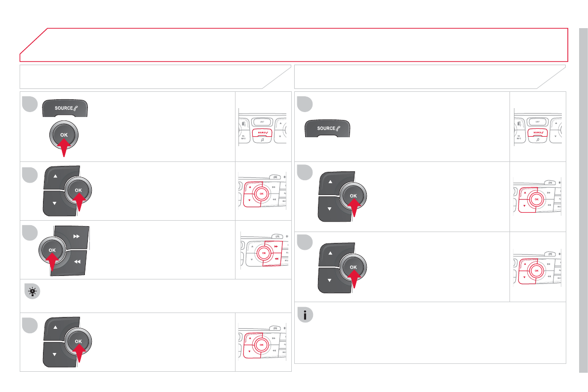Click the red-outlined title banner at the top
588x392 pixels.
tap(294, 45)
